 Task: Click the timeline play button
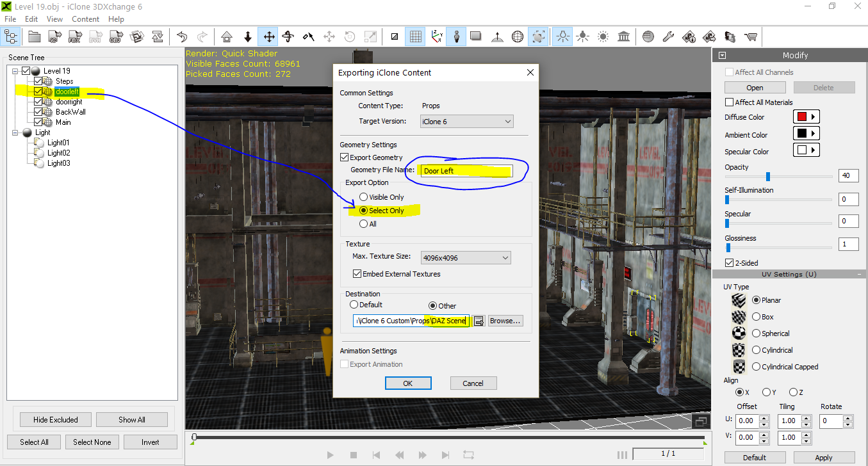pyautogui.click(x=330, y=455)
